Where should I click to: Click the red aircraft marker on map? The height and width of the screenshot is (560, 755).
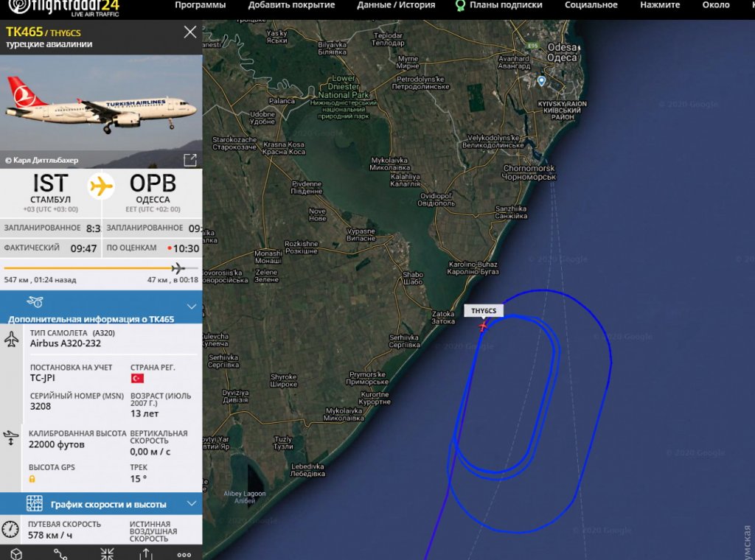tap(483, 326)
